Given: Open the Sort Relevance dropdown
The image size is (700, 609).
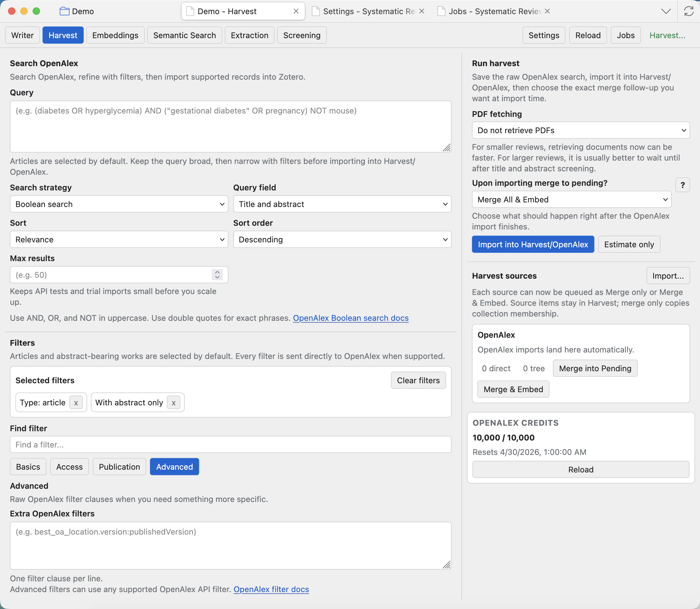Looking at the screenshot, I should (119, 240).
